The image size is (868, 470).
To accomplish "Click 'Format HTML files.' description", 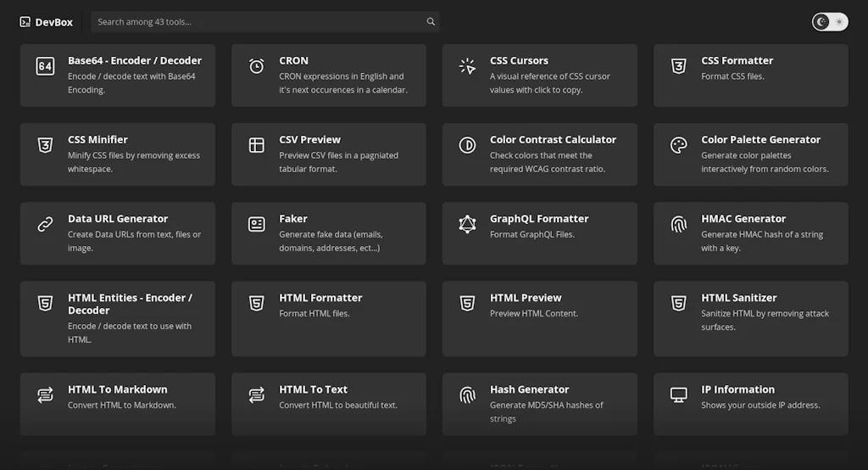I will [314, 313].
